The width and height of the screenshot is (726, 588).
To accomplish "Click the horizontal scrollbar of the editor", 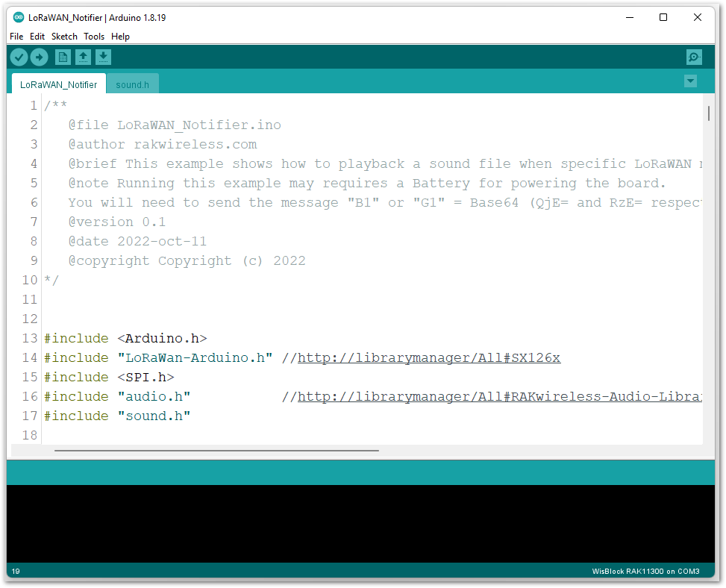I will [216, 450].
